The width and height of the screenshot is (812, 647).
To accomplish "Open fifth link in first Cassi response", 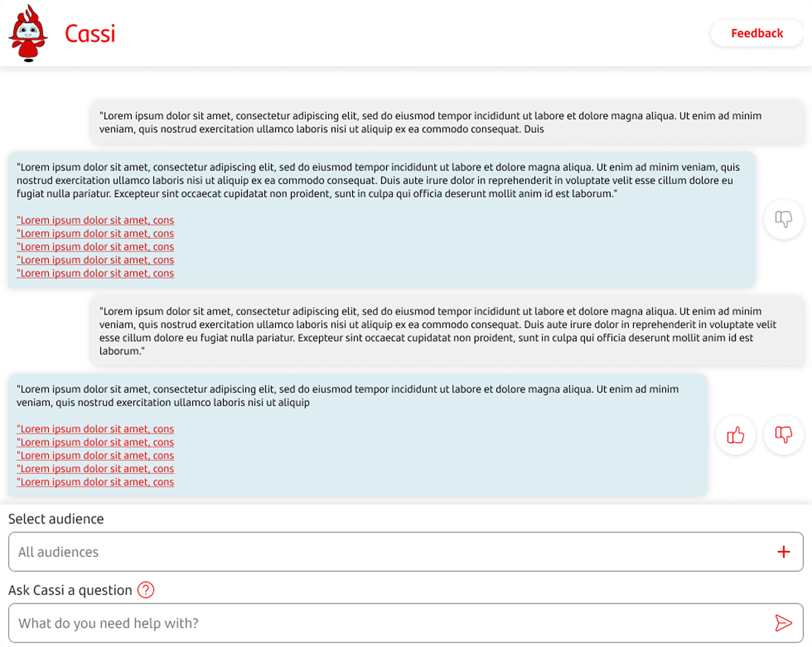I will click(x=95, y=273).
